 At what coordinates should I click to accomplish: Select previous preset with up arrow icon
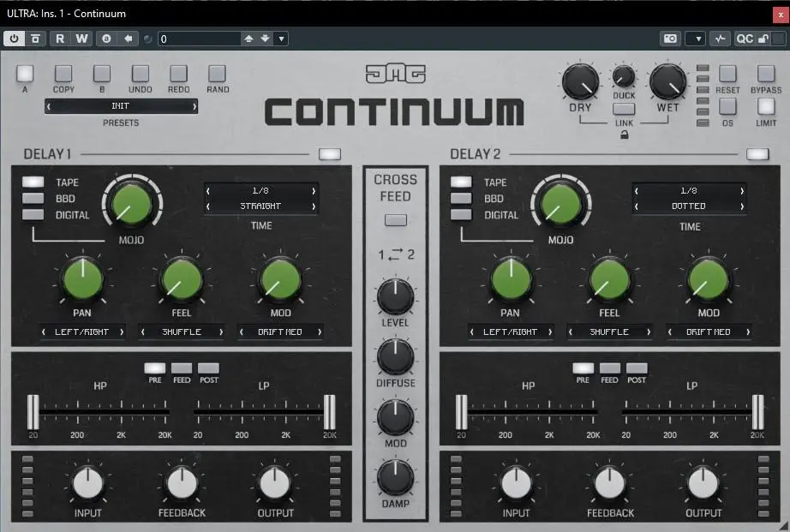click(x=248, y=39)
